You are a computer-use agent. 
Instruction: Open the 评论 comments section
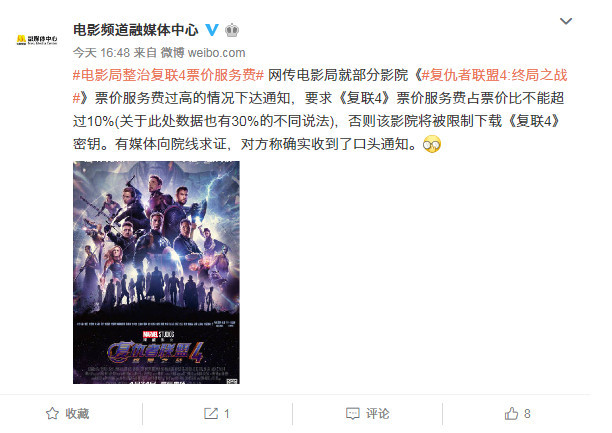(377, 413)
